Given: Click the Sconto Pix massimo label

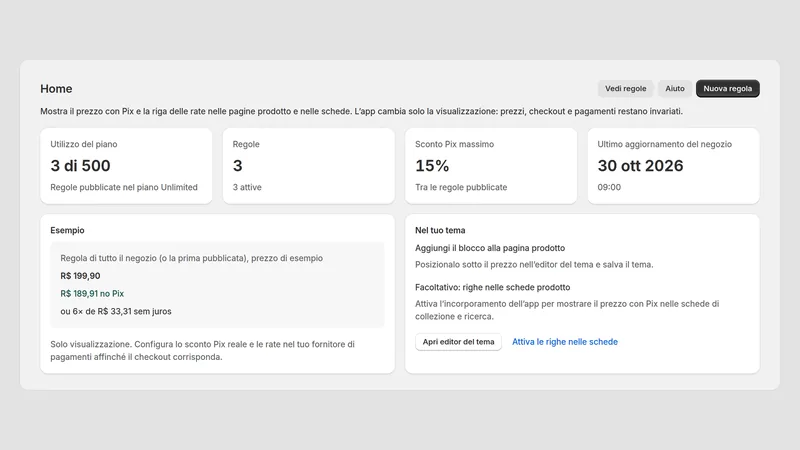Looking at the screenshot, I should coord(454,144).
